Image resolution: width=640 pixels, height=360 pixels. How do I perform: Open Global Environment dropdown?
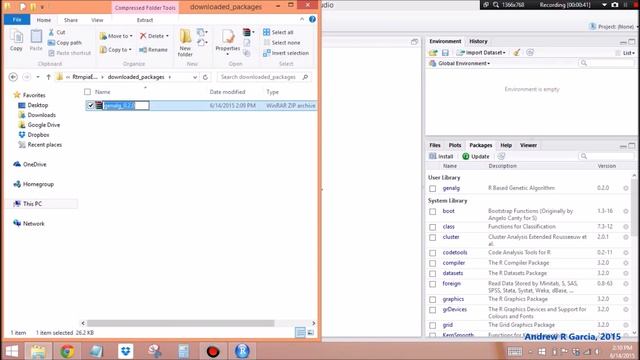460,63
